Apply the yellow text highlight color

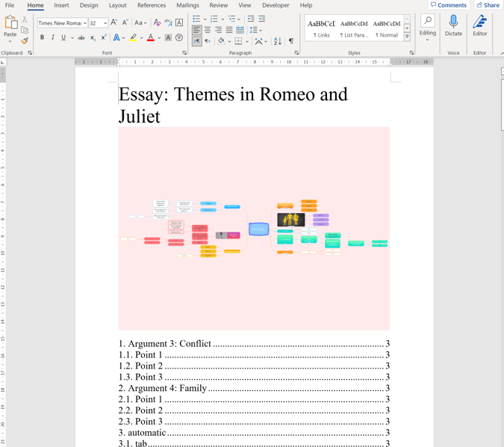click(x=133, y=37)
